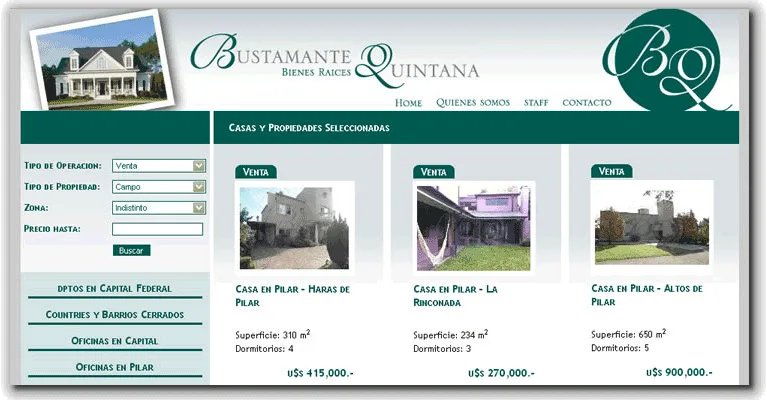Click the Venta tag above Haras de Pilar

tap(256, 172)
